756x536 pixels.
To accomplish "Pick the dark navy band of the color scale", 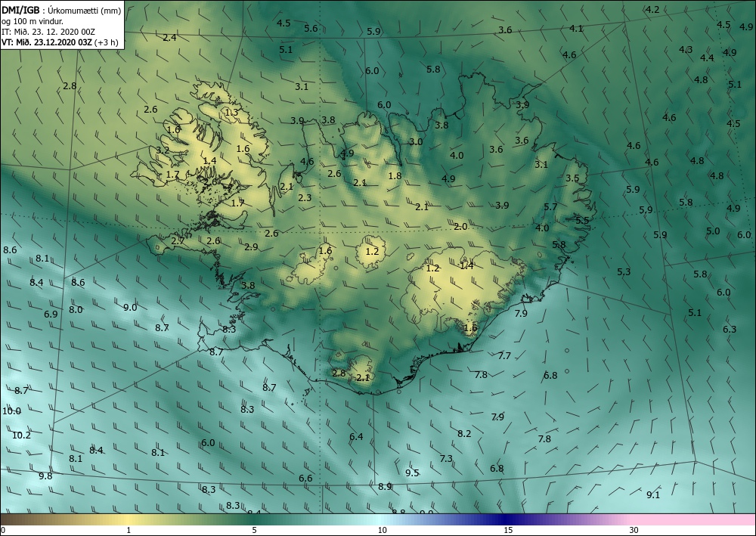I will [x=503, y=519].
